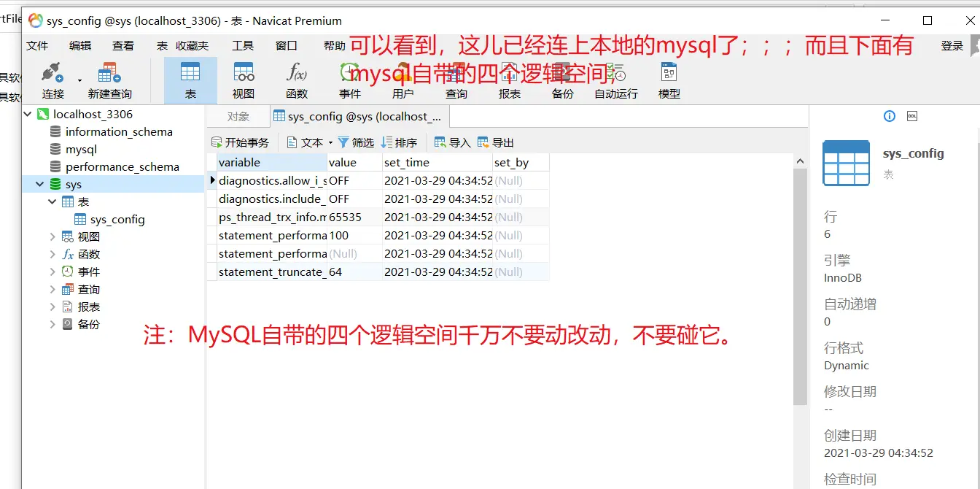
Task: Select the mysql database
Action: click(81, 150)
